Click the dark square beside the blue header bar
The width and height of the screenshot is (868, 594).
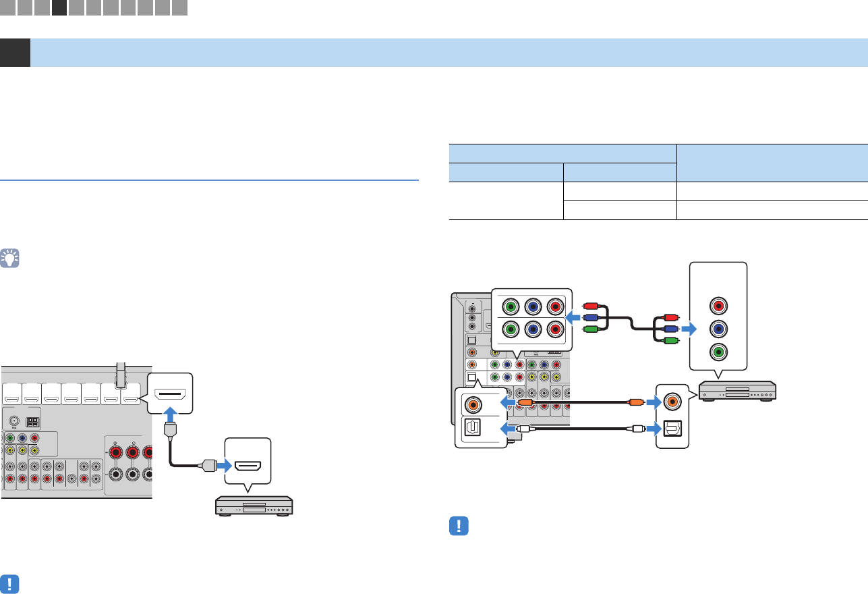click(x=15, y=53)
